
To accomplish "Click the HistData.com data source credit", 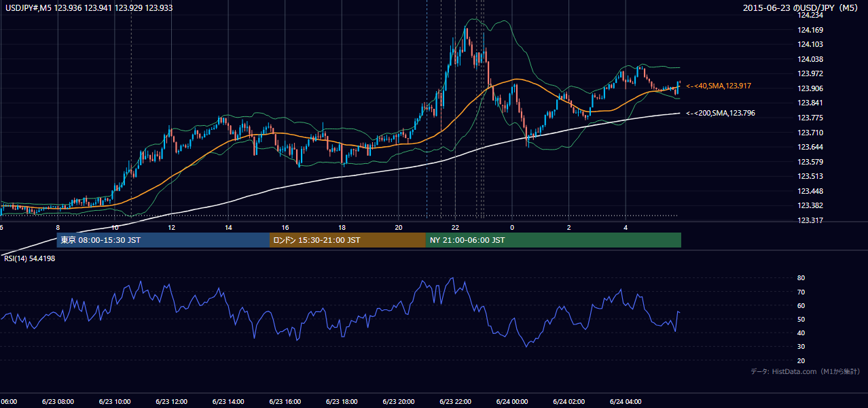I will point(806,371).
